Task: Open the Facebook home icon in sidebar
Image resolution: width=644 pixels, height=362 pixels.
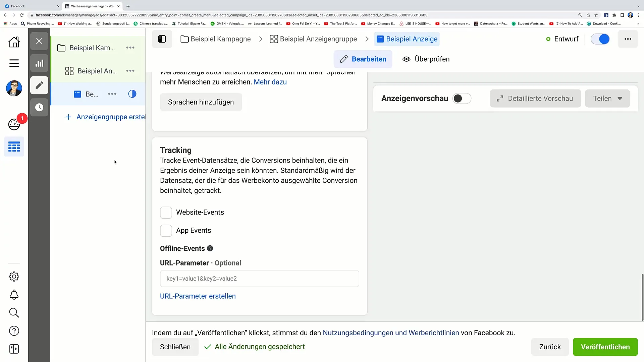Action: point(14,42)
